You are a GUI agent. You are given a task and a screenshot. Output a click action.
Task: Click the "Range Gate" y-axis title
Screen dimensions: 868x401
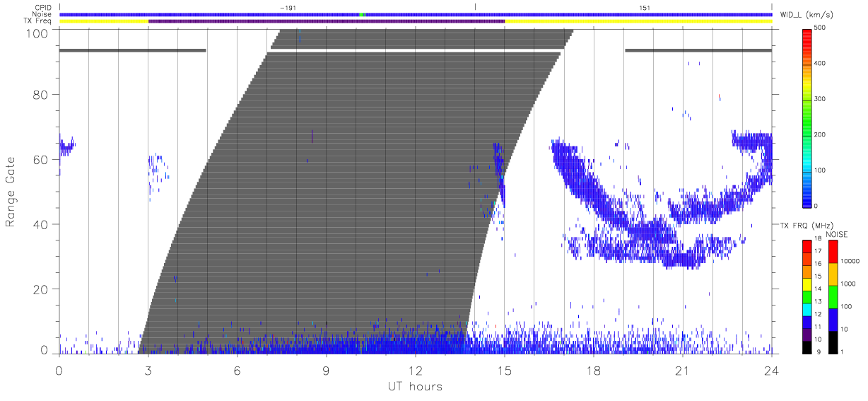(x=11, y=192)
